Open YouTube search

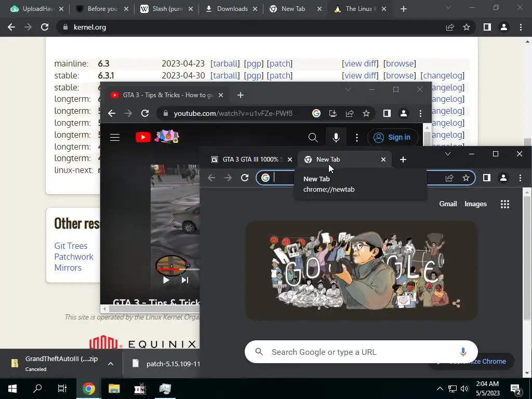pos(313,137)
